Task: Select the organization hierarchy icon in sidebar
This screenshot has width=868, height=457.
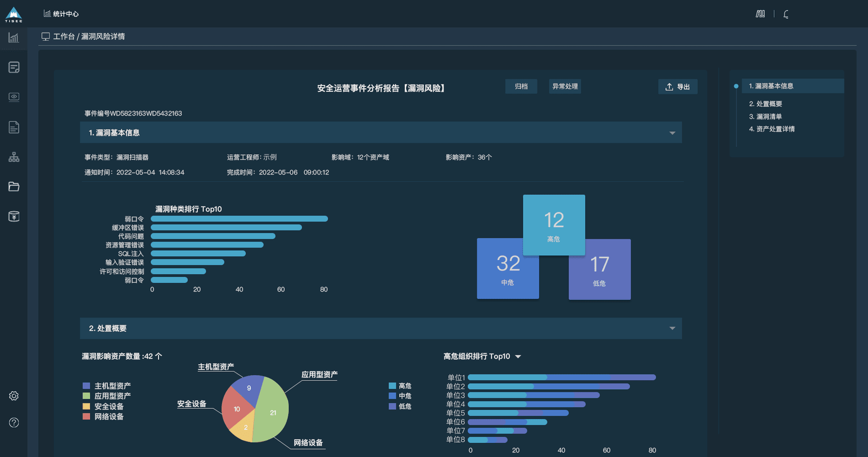Action: (14, 157)
